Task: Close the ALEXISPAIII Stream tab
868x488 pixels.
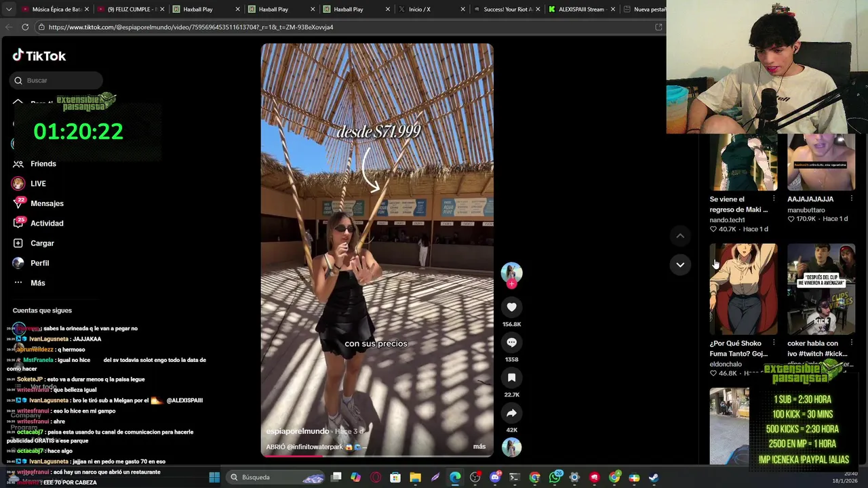Action: point(612,9)
